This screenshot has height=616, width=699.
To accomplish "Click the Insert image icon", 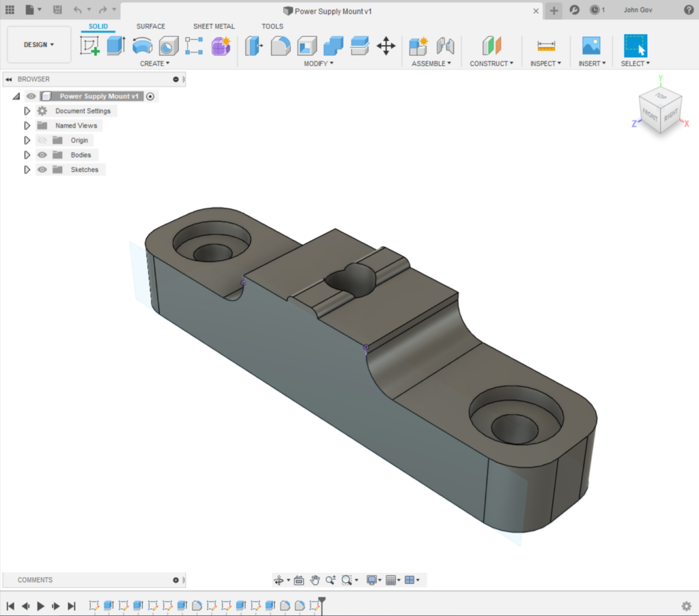I will click(592, 46).
